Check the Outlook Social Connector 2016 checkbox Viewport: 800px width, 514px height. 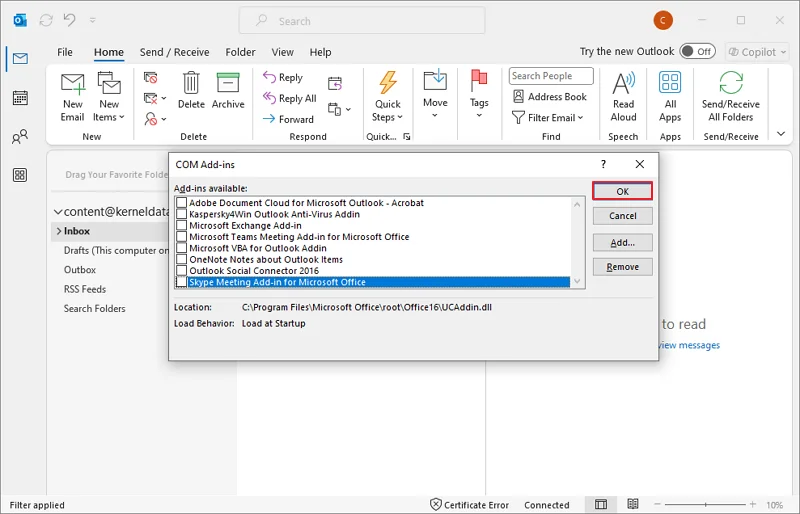click(182, 270)
